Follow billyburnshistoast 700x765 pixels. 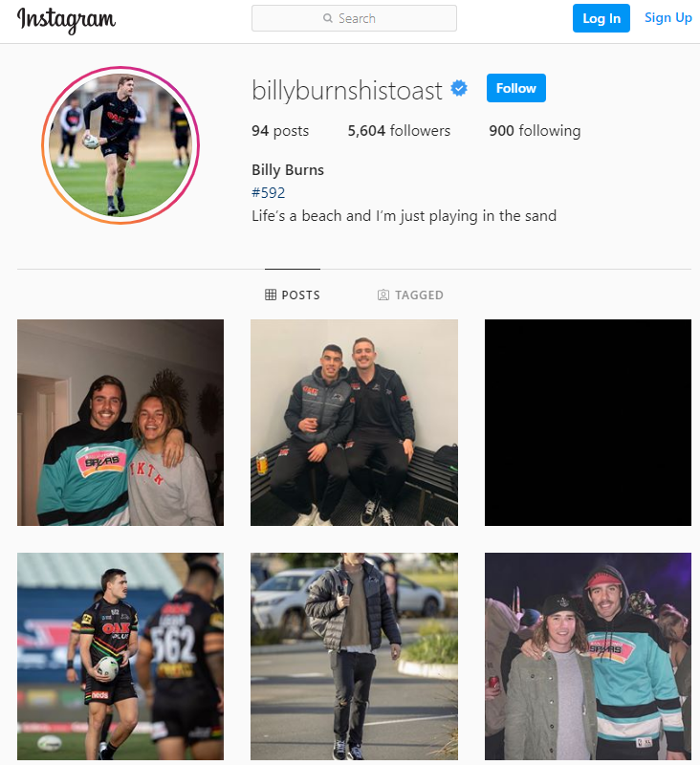coord(516,88)
